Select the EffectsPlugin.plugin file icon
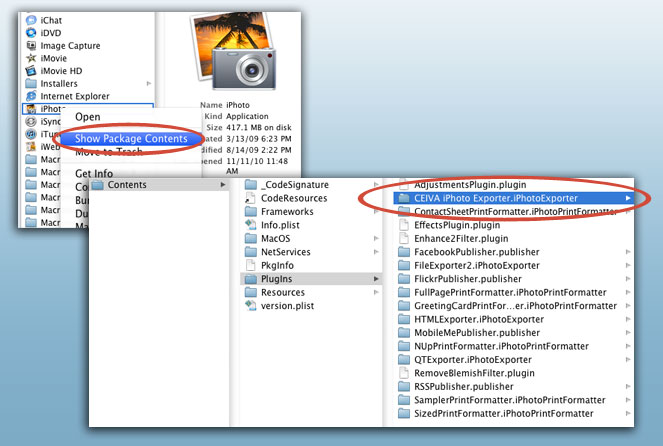663x446 pixels. pyautogui.click(x=404, y=225)
